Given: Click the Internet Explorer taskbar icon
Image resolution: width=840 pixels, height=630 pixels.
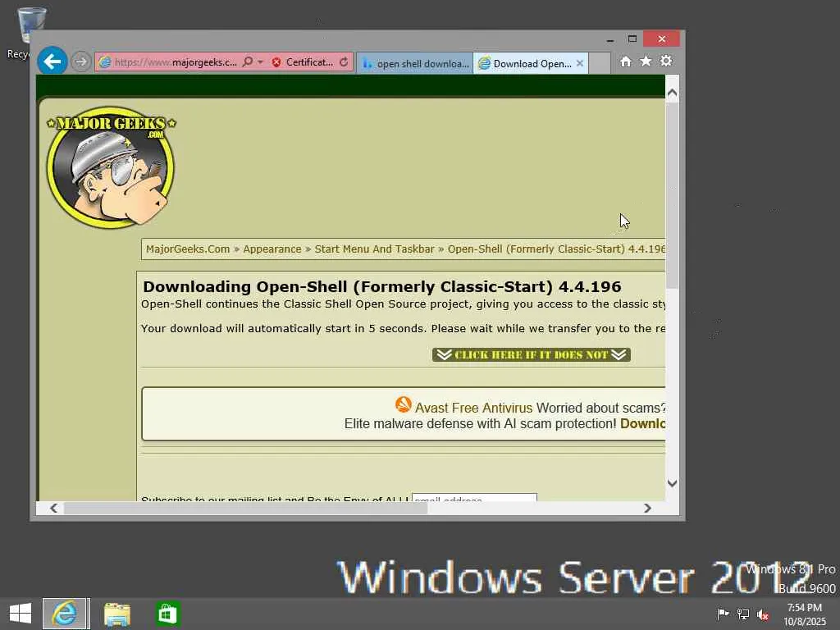Looking at the screenshot, I should pyautogui.click(x=65, y=614).
